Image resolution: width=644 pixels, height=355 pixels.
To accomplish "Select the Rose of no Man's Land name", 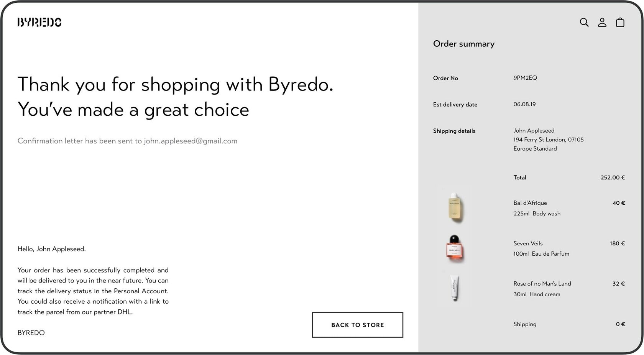I will click(x=542, y=284).
